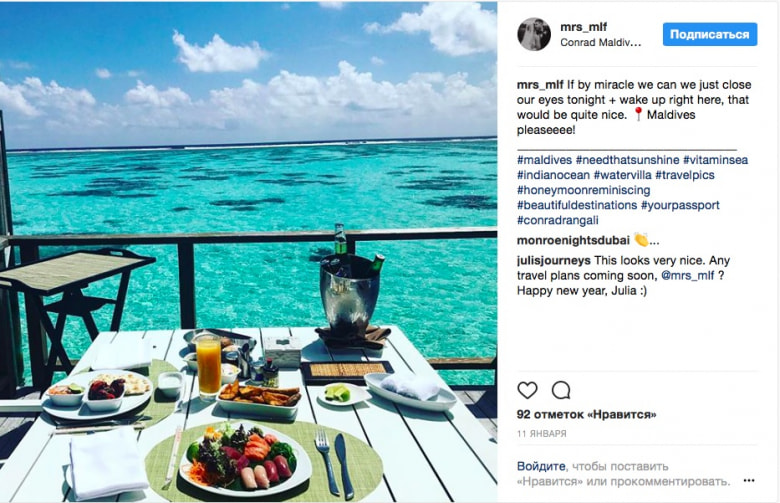Open the #indianocean hashtag

click(x=553, y=175)
